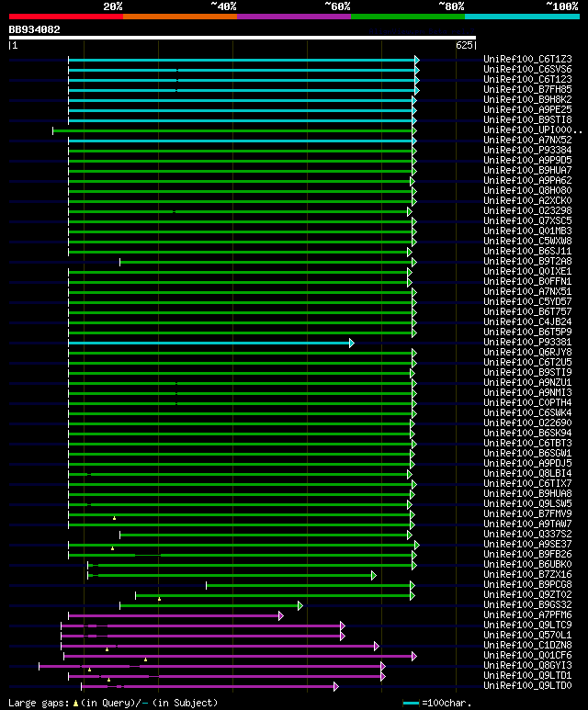Click the white query sequence bar under BB934082
The height and width of the screenshot is (710, 588).
click(x=243, y=38)
